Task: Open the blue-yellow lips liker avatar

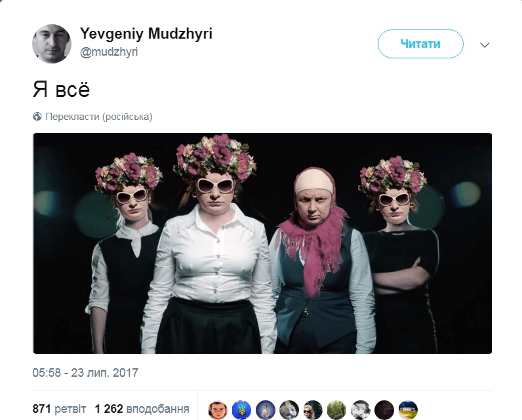Action: click(408, 410)
